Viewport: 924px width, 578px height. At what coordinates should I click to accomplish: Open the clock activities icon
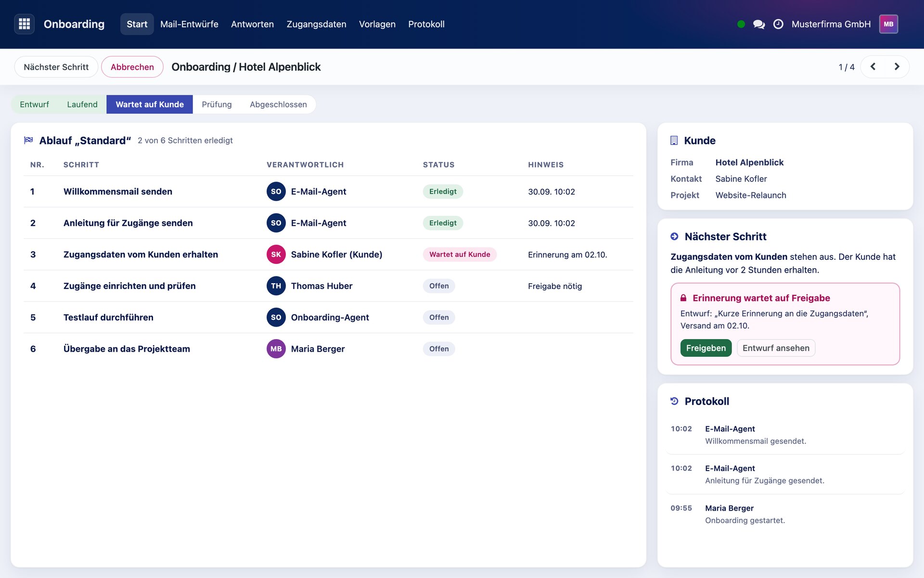[778, 24]
